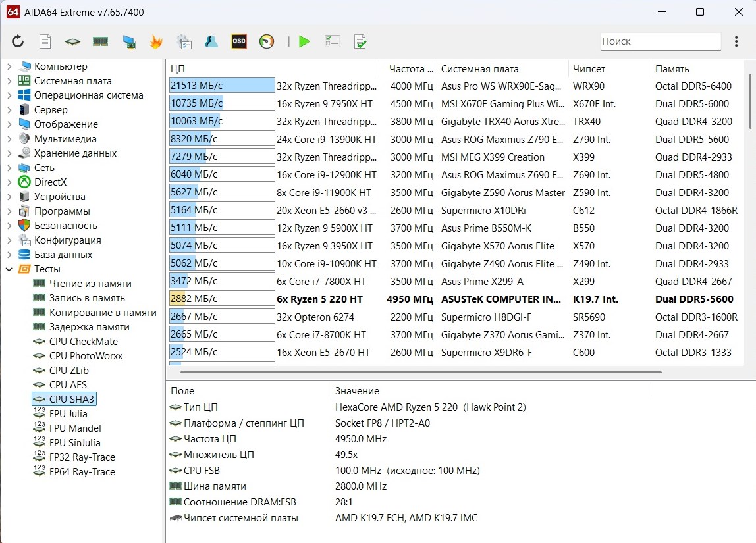
Task: Open FPU Julia benchmark item
Action: tap(68, 414)
